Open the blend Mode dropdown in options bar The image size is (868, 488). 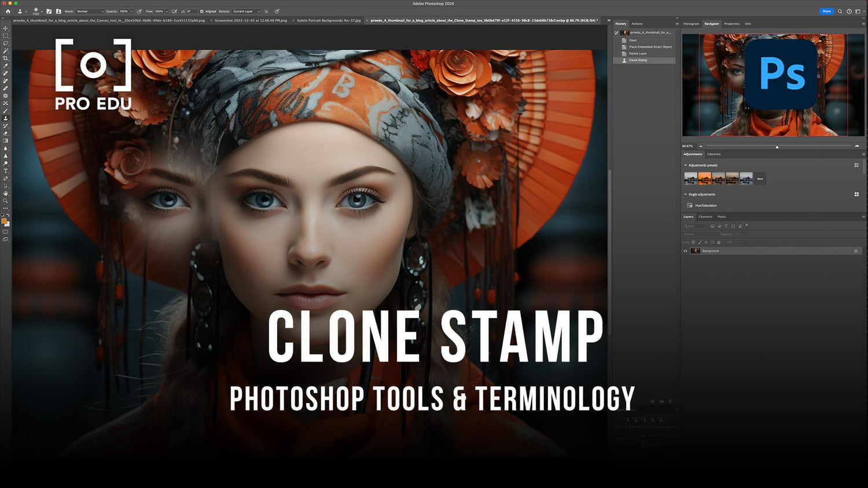[x=90, y=11]
